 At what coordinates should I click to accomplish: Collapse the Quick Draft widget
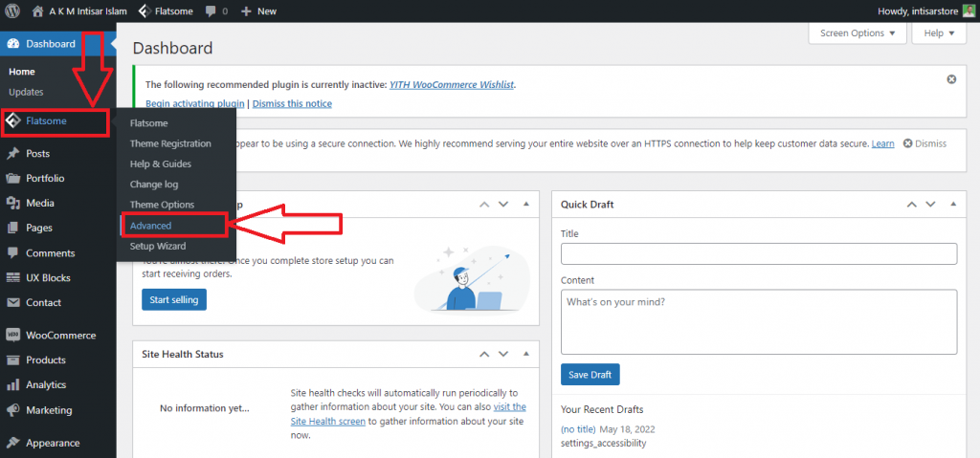(953, 205)
